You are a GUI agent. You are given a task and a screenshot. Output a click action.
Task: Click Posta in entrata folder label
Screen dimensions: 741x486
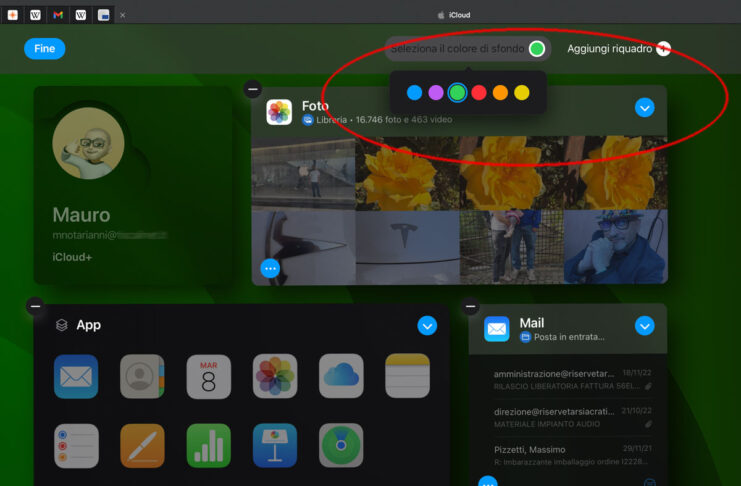click(x=569, y=337)
